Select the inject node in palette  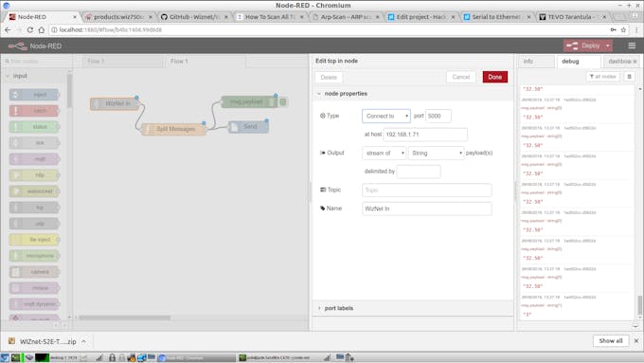pos(34,95)
